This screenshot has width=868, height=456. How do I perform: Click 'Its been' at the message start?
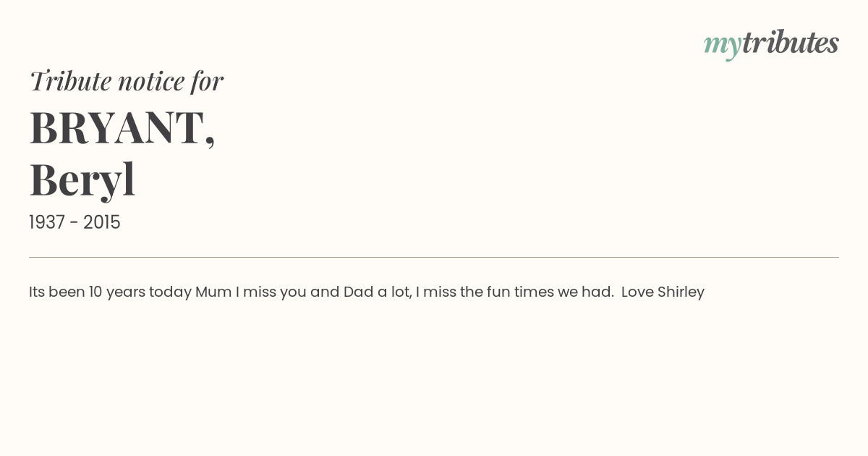(56, 292)
